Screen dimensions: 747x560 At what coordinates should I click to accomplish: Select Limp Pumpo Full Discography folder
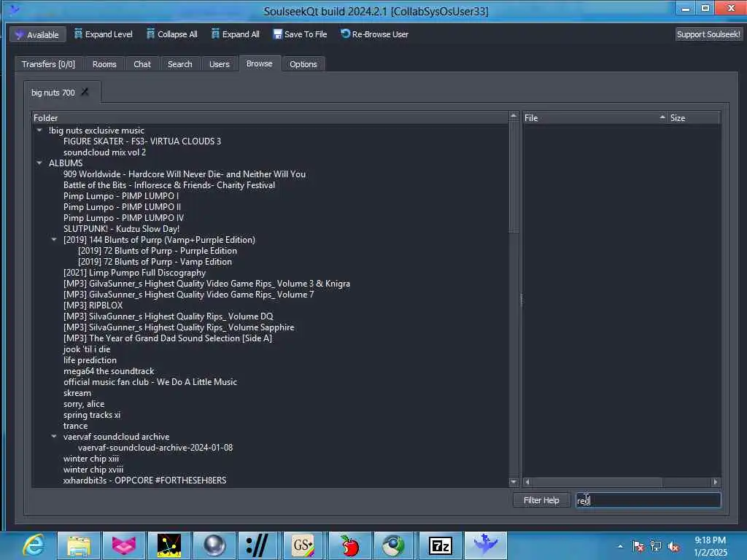134,273
